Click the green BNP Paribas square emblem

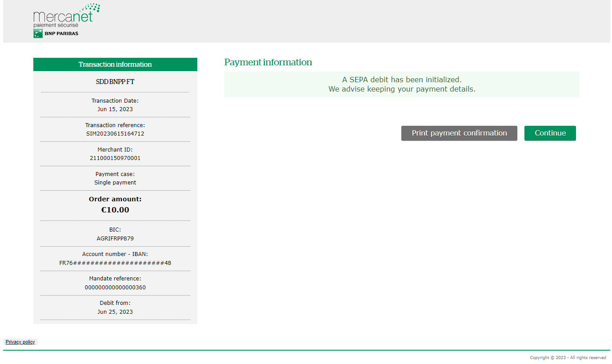[38, 34]
